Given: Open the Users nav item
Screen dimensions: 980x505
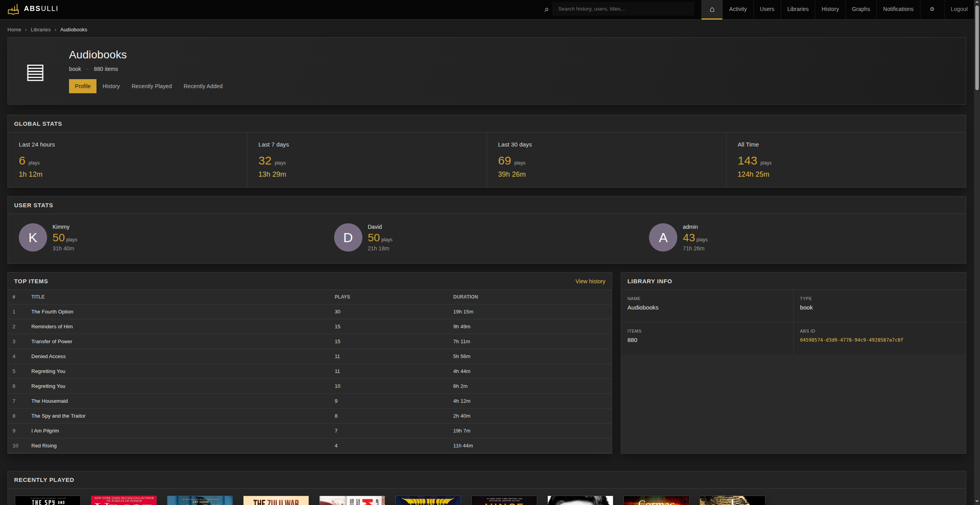Looking at the screenshot, I should pos(767,9).
